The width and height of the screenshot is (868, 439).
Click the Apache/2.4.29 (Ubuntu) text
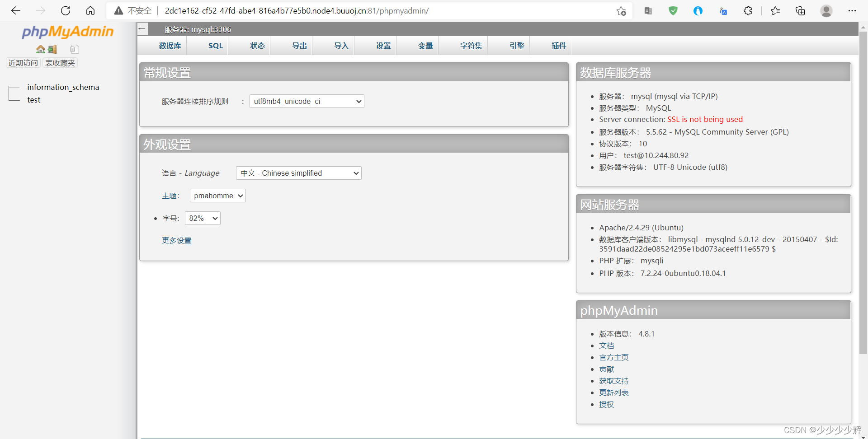click(641, 228)
